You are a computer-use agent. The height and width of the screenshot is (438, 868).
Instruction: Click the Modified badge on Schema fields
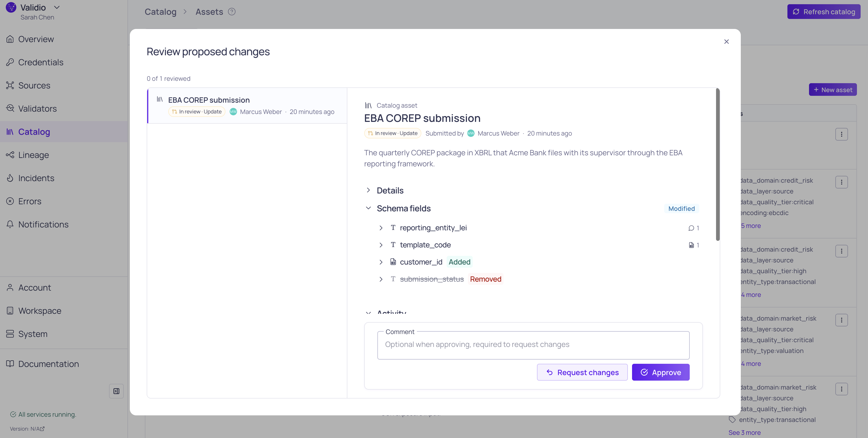(x=681, y=209)
